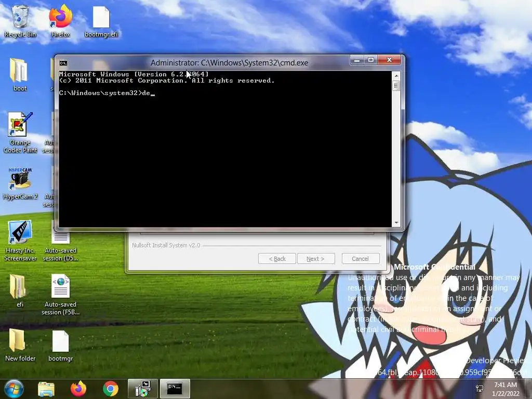Screen dimensions: 532x399
Task: Click the cmd scrollbar thumb
Action: coord(396,86)
